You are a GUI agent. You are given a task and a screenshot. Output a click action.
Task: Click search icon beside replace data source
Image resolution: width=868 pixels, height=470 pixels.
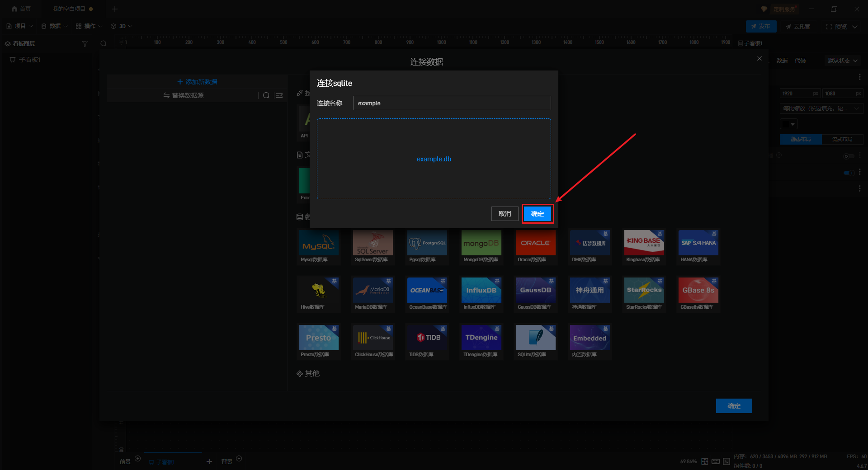tap(266, 95)
